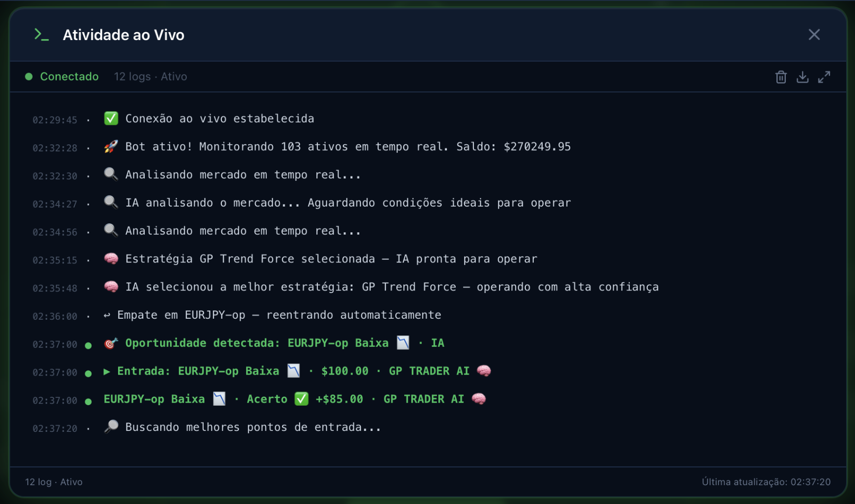Click the green Conectado status label
This screenshot has width=855, height=504.
coord(69,77)
